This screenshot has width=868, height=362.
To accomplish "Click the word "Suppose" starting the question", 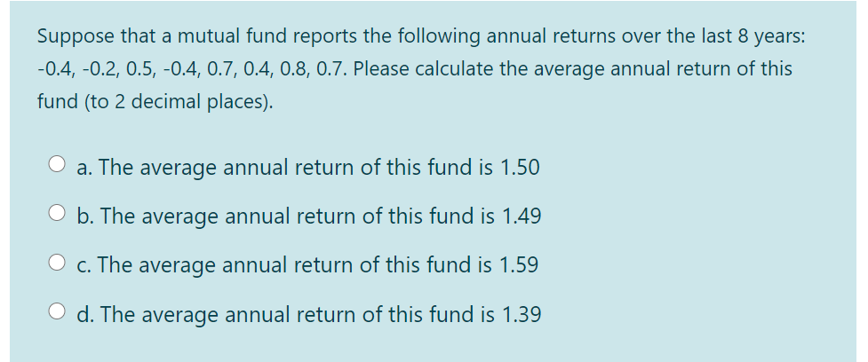I will 75,37.
